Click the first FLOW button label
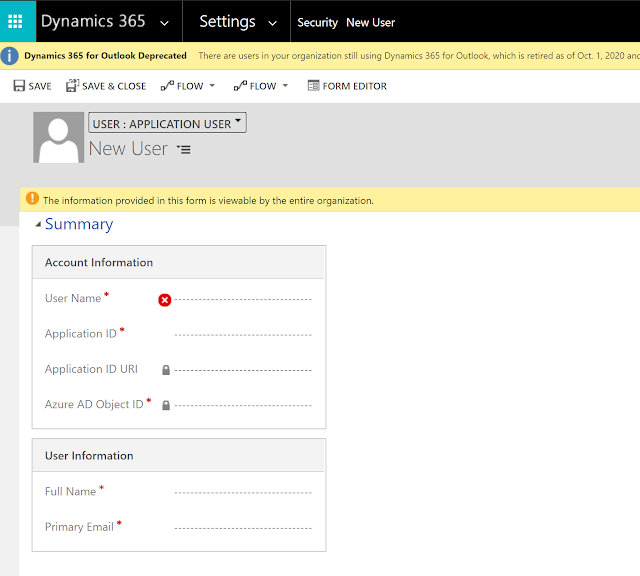Image resolution: width=640 pixels, height=576 pixels. [x=190, y=86]
